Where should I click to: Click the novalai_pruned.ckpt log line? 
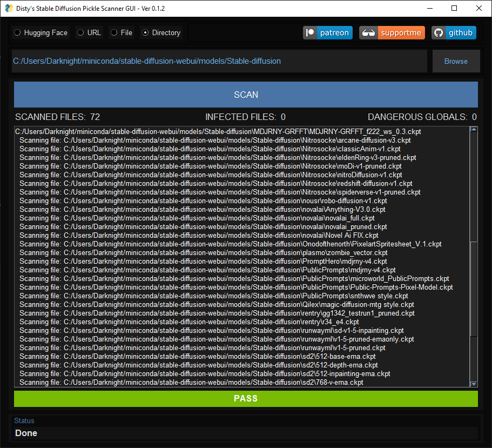[x=203, y=226]
